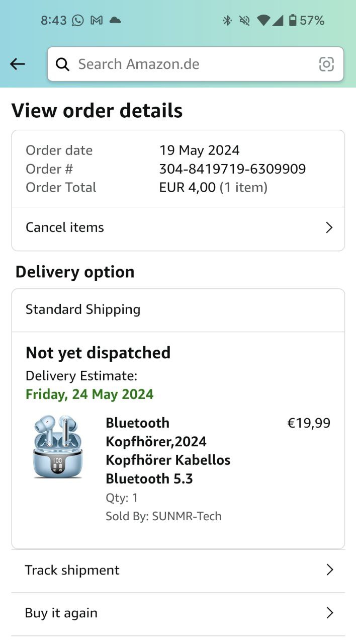Tap the search magnifier icon
Viewport: 356px width, 644px height.
(62, 64)
